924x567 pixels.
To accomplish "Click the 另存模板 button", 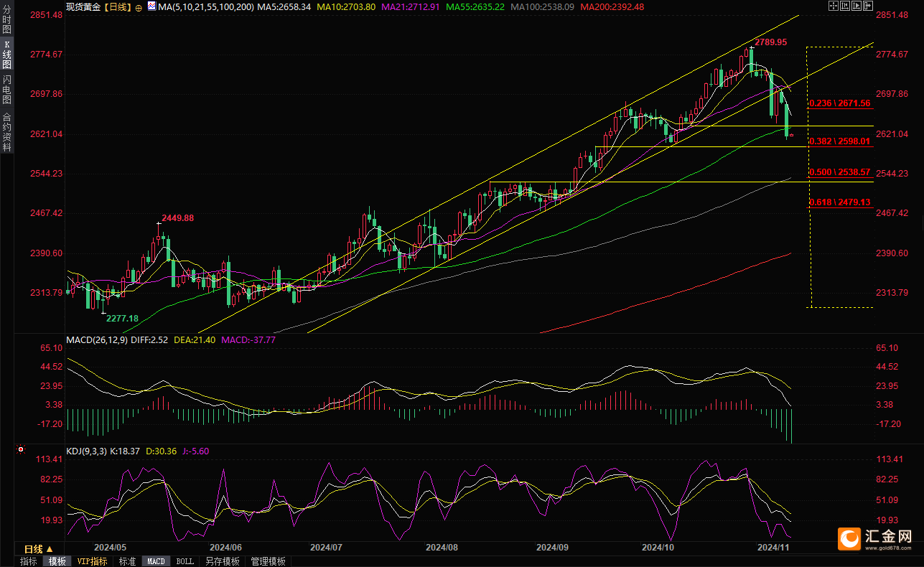I will [223, 561].
